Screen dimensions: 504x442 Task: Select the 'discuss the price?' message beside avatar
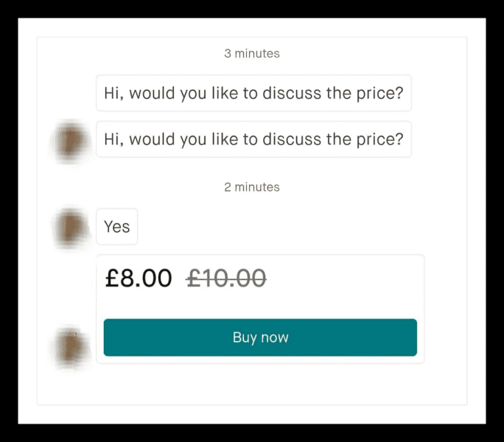[254, 139]
